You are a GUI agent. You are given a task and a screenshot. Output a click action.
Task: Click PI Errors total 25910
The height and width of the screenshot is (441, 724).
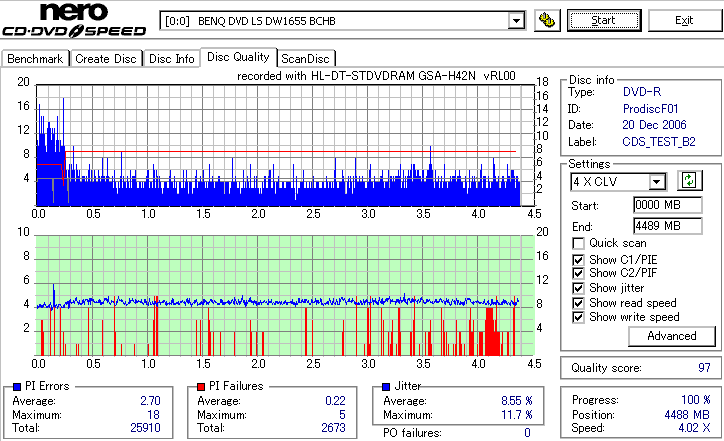tap(145, 428)
